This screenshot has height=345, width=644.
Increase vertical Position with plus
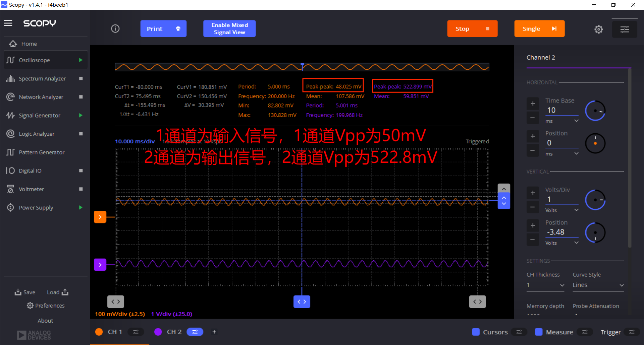[533, 225]
